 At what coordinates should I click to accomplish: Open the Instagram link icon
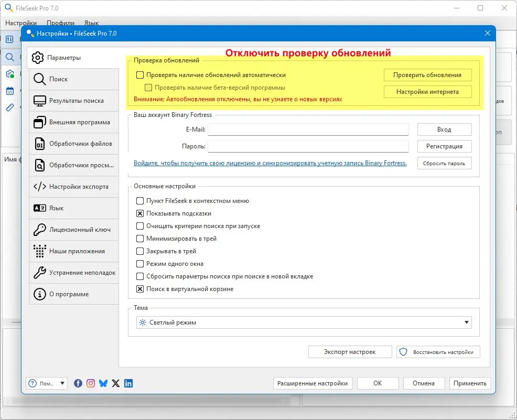pyautogui.click(x=91, y=383)
